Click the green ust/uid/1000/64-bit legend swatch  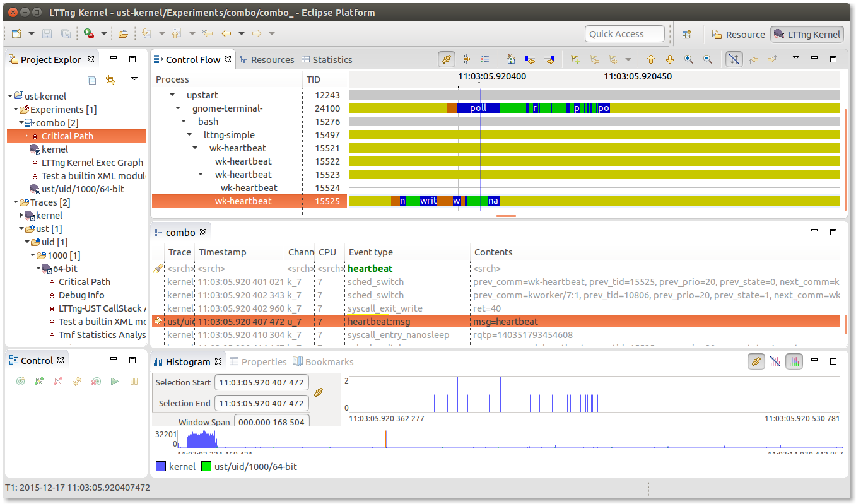click(x=206, y=467)
